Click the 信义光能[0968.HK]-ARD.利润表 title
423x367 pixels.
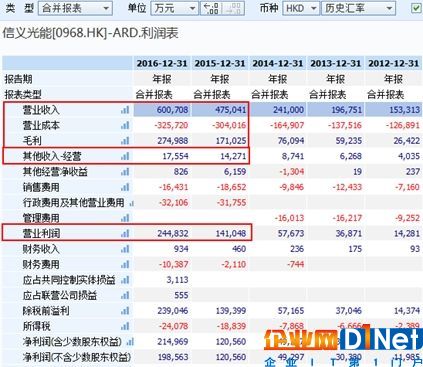tap(91, 33)
